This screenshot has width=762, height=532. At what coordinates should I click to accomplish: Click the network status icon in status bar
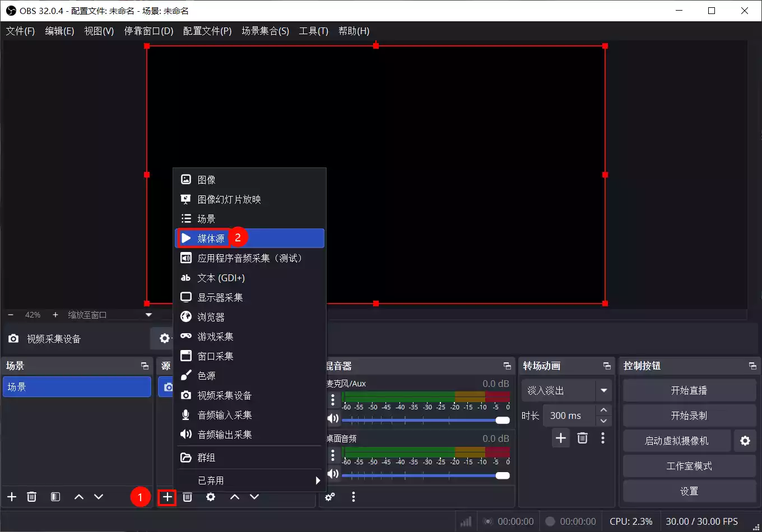click(465, 521)
